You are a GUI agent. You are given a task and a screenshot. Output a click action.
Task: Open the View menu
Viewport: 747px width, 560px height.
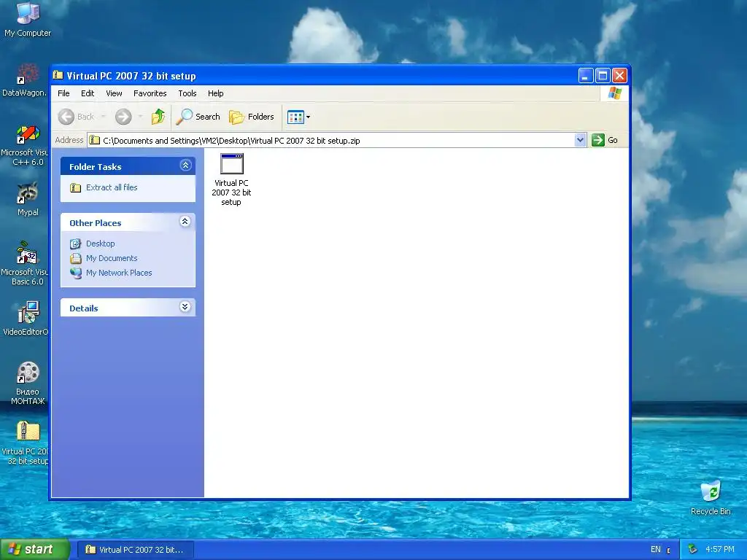click(x=114, y=93)
